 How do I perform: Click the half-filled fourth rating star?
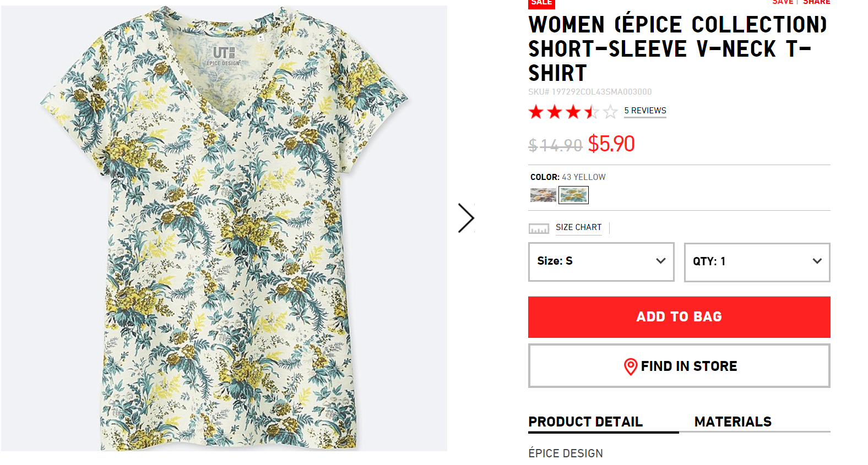point(592,112)
